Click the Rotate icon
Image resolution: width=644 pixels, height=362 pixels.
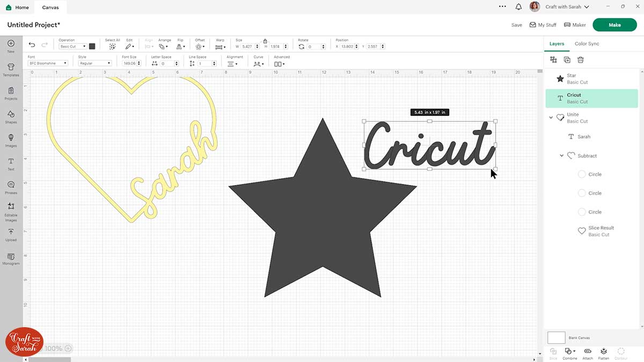point(302,47)
